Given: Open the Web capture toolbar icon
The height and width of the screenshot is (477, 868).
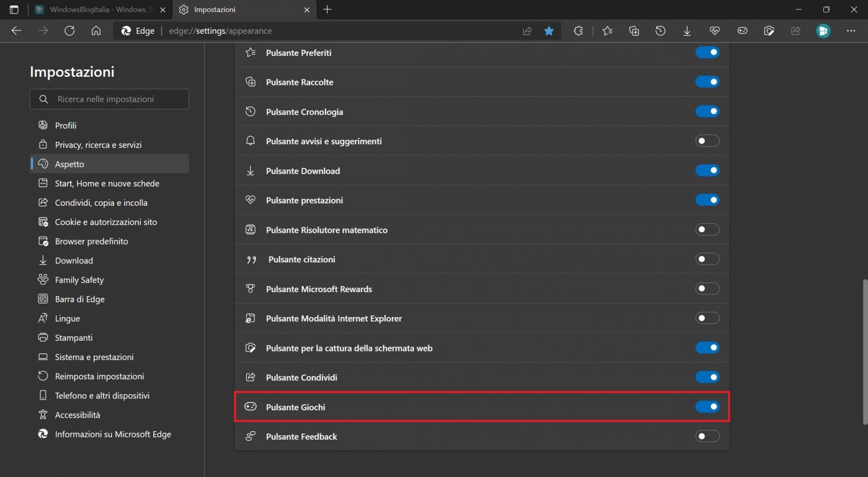Looking at the screenshot, I should 769,31.
